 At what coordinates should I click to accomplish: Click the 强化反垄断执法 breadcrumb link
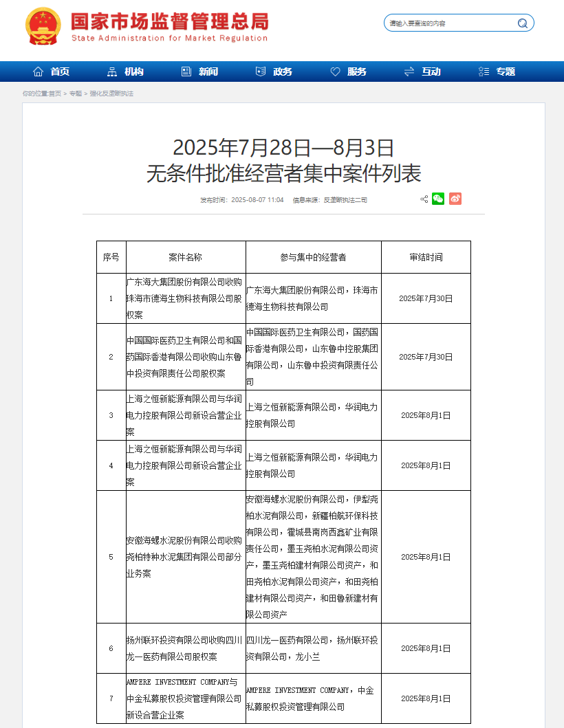tap(111, 93)
